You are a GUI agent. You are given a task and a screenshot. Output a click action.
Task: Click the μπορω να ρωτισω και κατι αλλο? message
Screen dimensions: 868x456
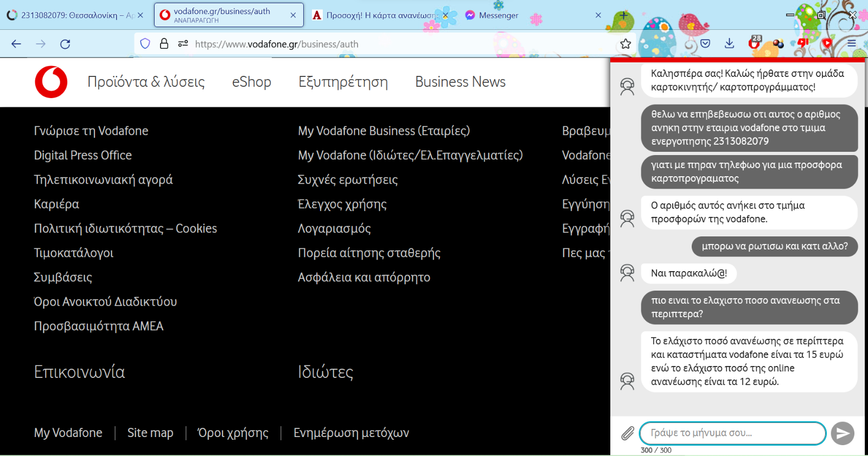775,246
